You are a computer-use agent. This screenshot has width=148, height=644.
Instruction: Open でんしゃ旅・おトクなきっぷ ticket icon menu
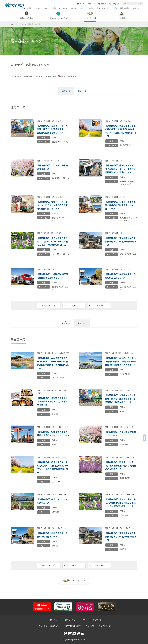[x=58, y=15]
